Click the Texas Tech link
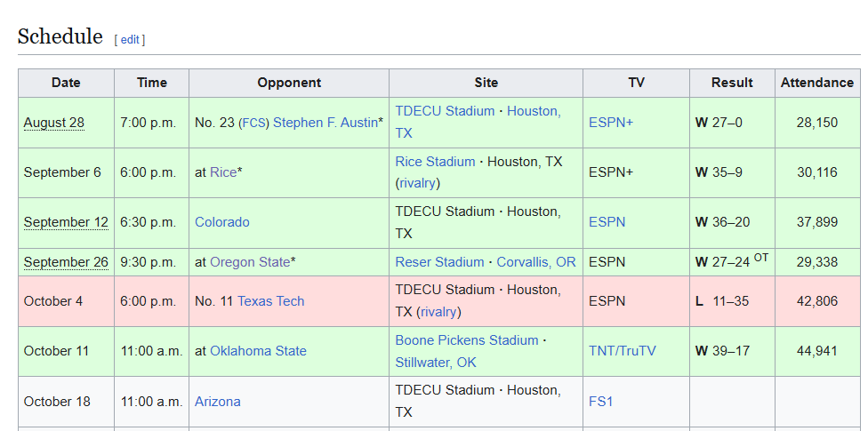This screenshot has width=868, height=431. point(270,301)
